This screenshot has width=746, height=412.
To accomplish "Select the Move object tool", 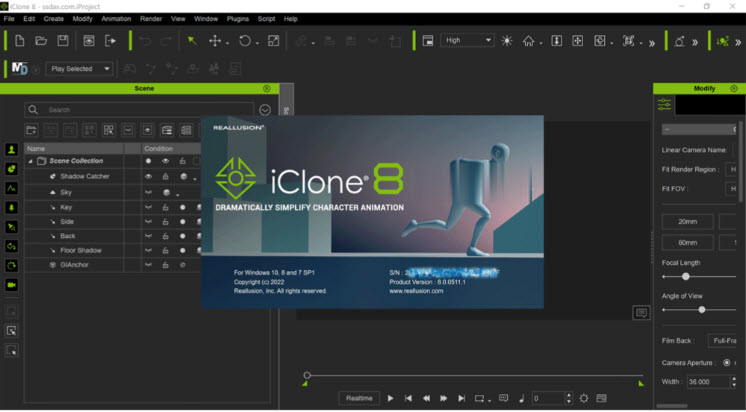I will (214, 41).
